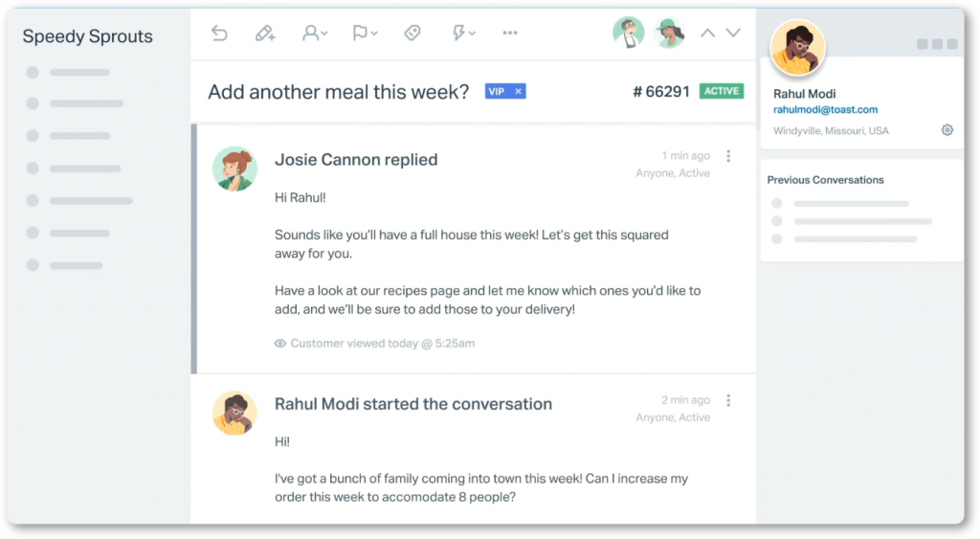The image size is (980, 539).
Task: Open the more options ellipsis menu
Action: (x=510, y=34)
